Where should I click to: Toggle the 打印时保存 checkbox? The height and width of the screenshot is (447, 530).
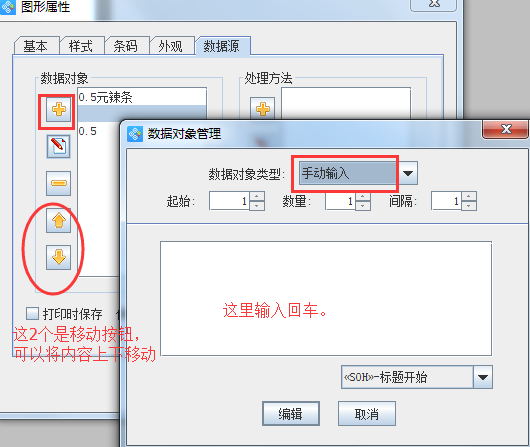coord(32,313)
